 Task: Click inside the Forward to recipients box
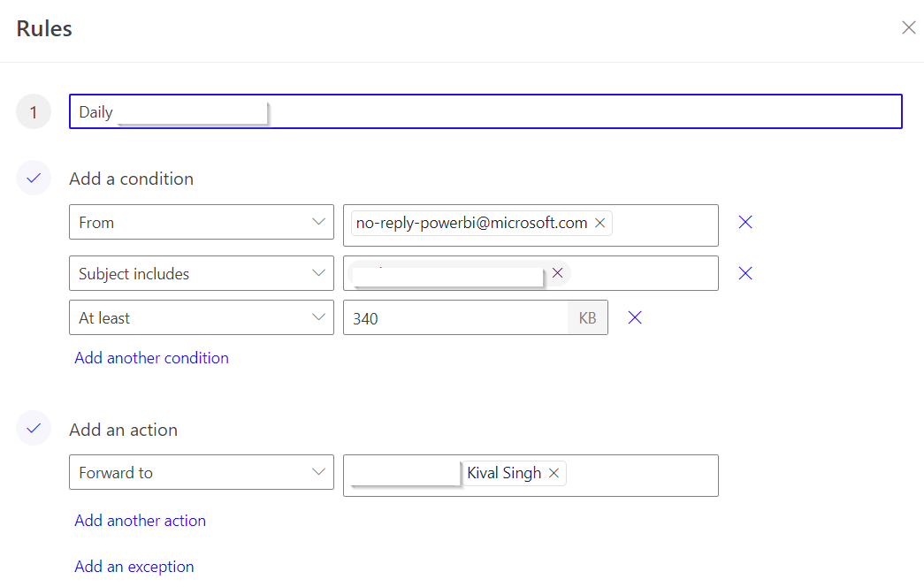(x=641, y=476)
